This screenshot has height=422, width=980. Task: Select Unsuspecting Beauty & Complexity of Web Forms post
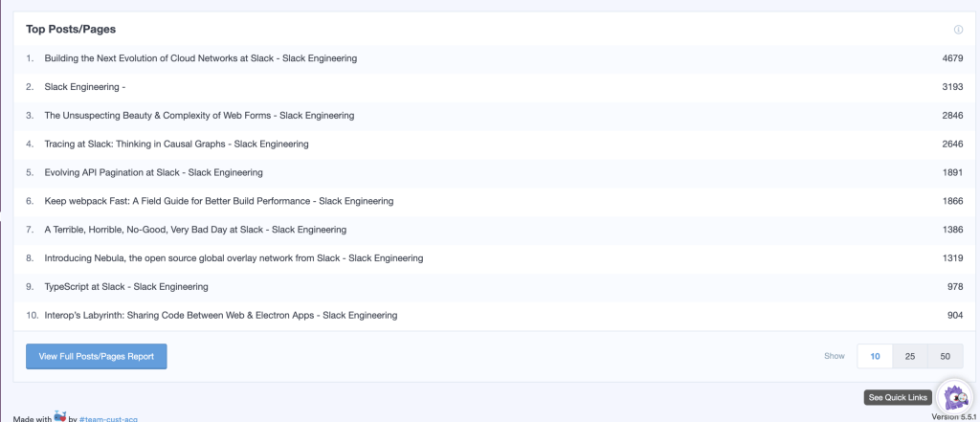click(199, 116)
